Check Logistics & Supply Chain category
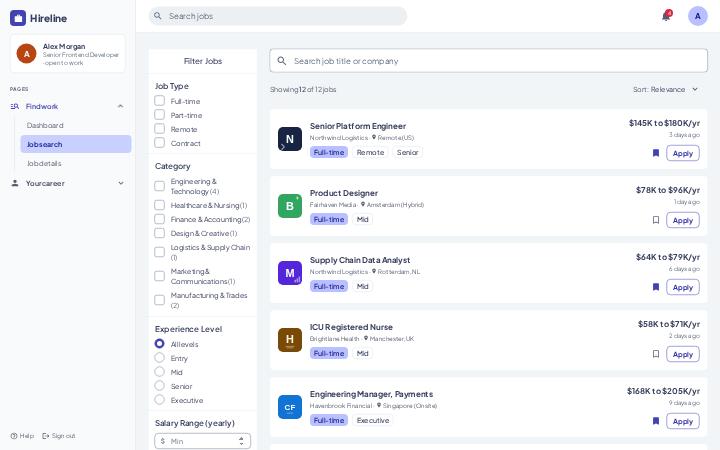720x450 pixels. click(x=159, y=252)
